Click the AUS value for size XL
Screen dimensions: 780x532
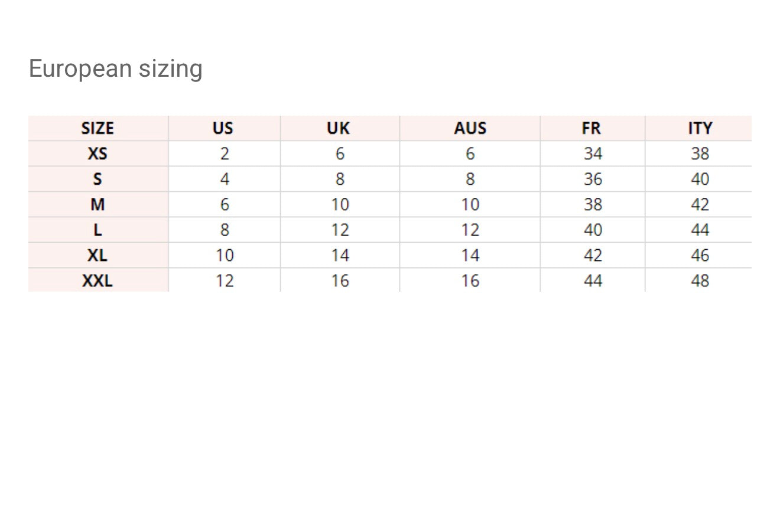point(470,255)
